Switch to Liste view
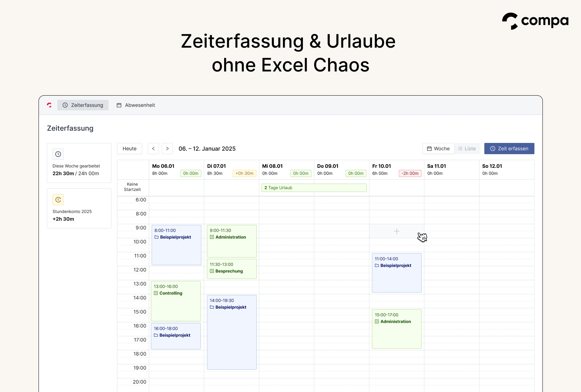The image size is (581, 392). click(467, 149)
